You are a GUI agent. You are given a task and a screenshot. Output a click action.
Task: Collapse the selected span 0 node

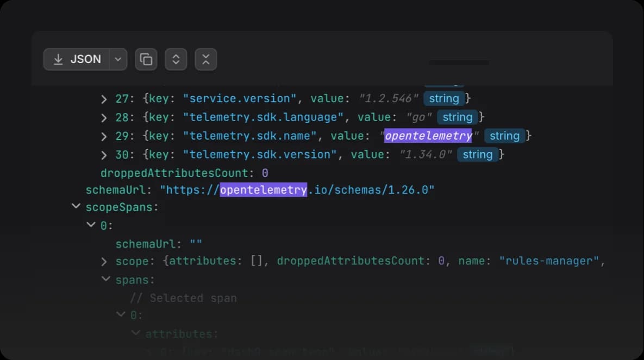121,314
